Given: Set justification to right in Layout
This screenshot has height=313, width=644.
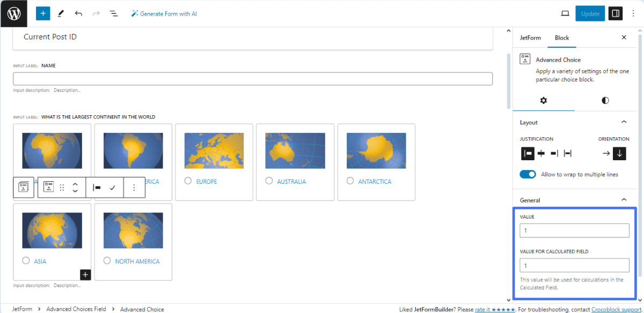Looking at the screenshot, I should pyautogui.click(x=554, y=153).
